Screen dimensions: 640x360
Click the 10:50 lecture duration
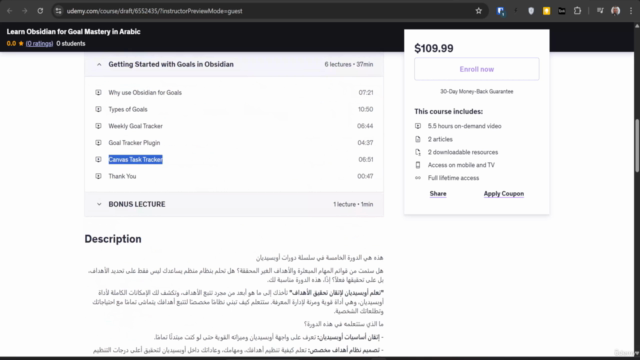[x=365, y=109]
